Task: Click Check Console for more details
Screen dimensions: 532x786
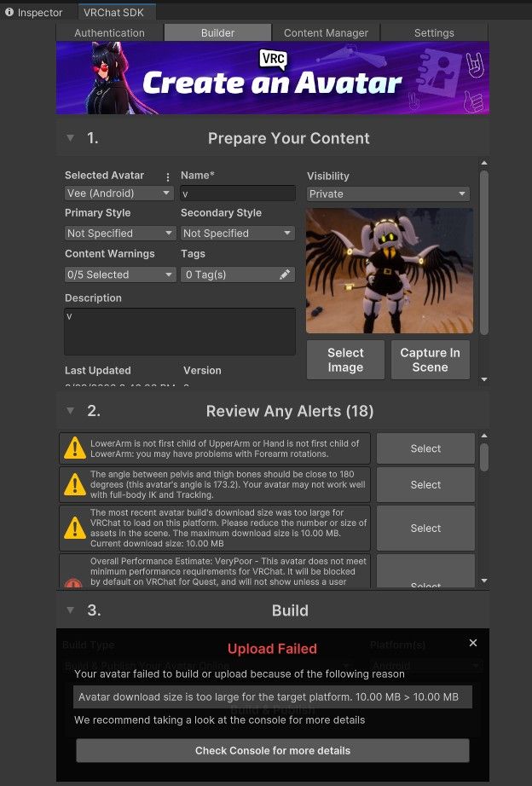Action: click(x=273, y=750)
